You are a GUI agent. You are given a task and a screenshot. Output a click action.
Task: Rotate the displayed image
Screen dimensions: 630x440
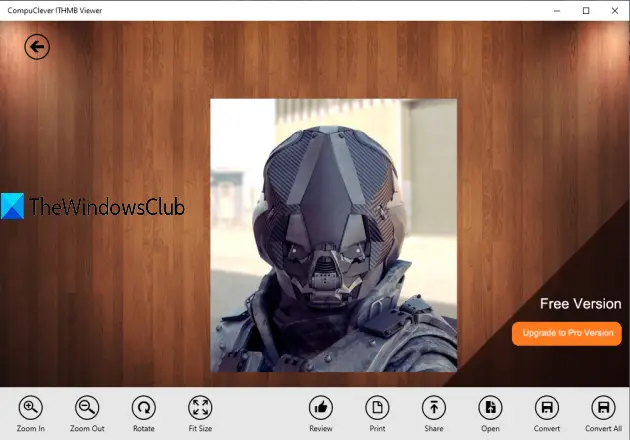[x=144, y=407]
